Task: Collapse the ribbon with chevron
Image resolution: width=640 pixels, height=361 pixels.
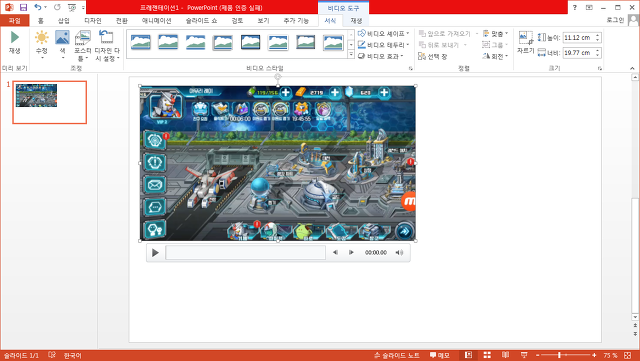Action: (x=632, y=69)
